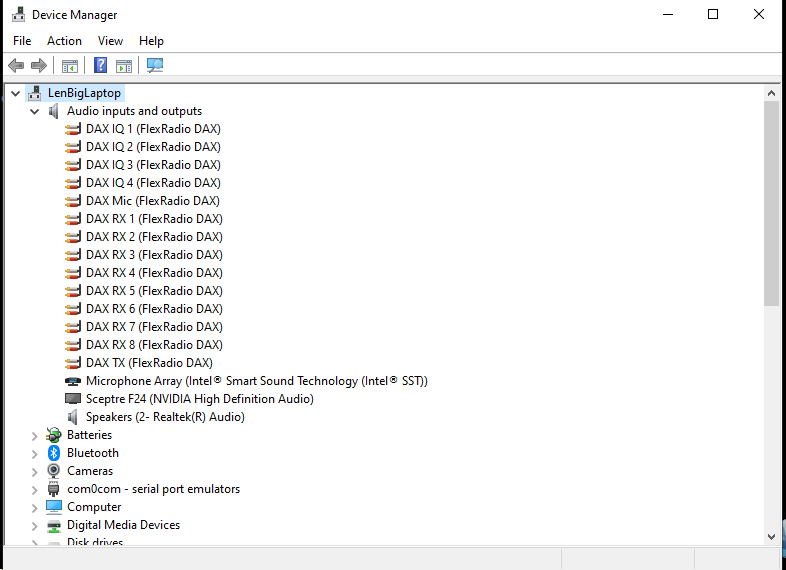Expand the Bluetooth category

click(35, 454)
